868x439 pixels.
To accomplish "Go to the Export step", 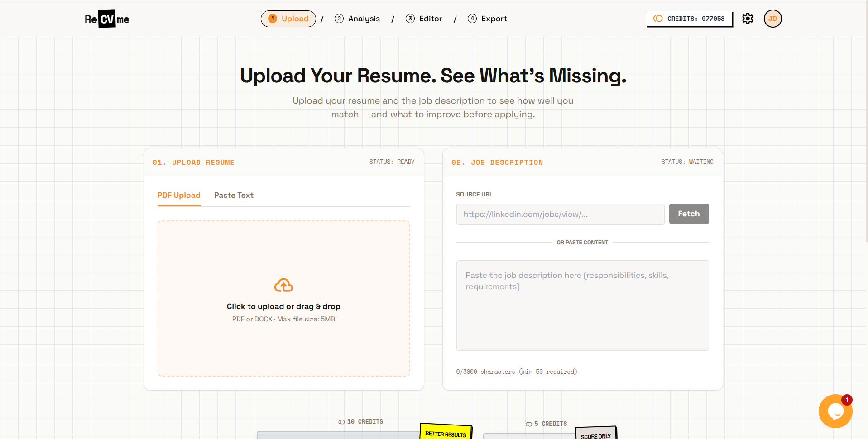I will 487,19.
